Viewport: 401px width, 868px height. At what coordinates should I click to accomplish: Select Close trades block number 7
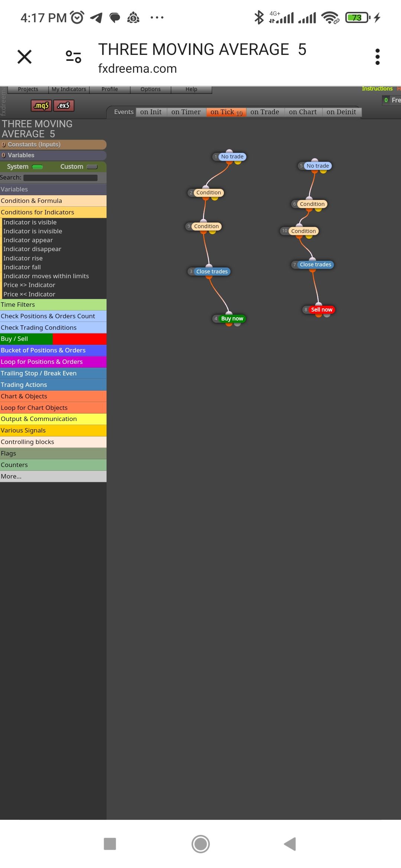(316, 264)
